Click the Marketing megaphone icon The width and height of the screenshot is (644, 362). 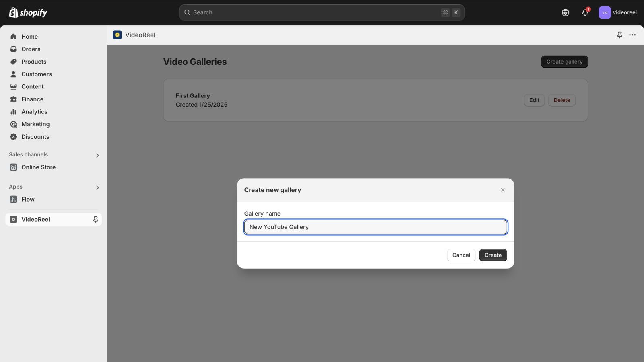coord(13,124)
